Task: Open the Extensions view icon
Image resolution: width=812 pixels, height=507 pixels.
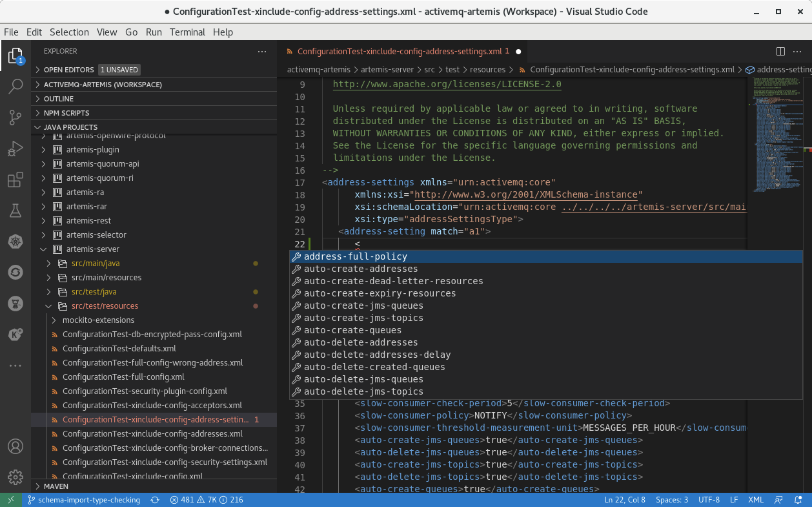Action: pyautogui.click(x=15, y=180)
